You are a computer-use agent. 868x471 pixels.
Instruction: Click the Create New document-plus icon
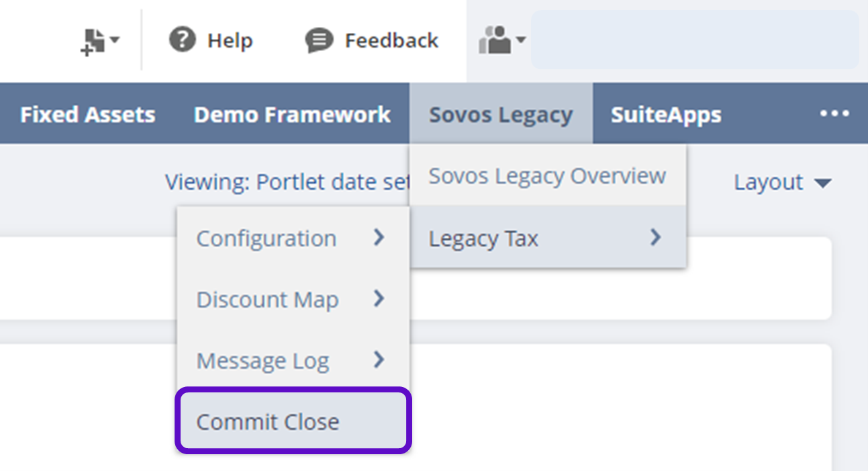(93, 42)
